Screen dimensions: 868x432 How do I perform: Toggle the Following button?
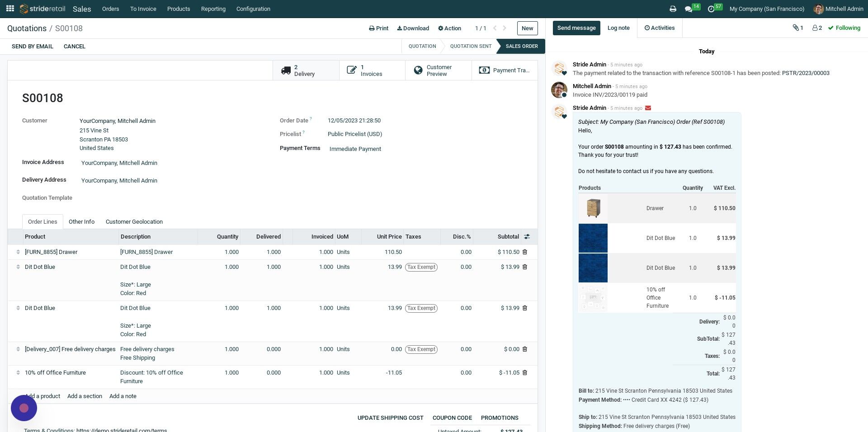tap(844, 28)
